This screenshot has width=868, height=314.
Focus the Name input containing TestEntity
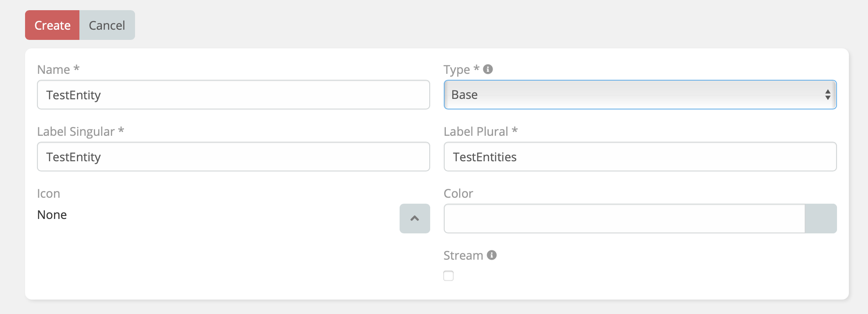[233, 95]
